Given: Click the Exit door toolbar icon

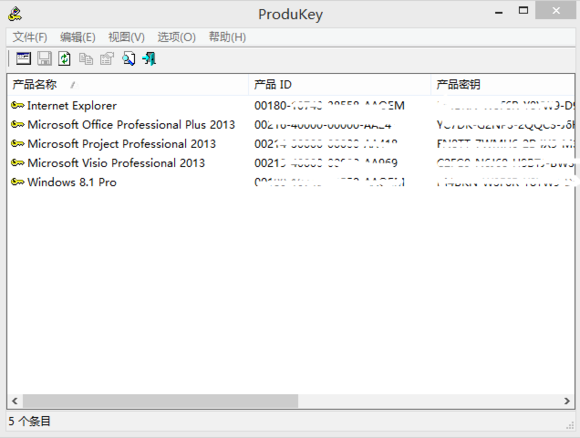Looking at the screenshot, I should pyautogui.click(x=149, y=59).
